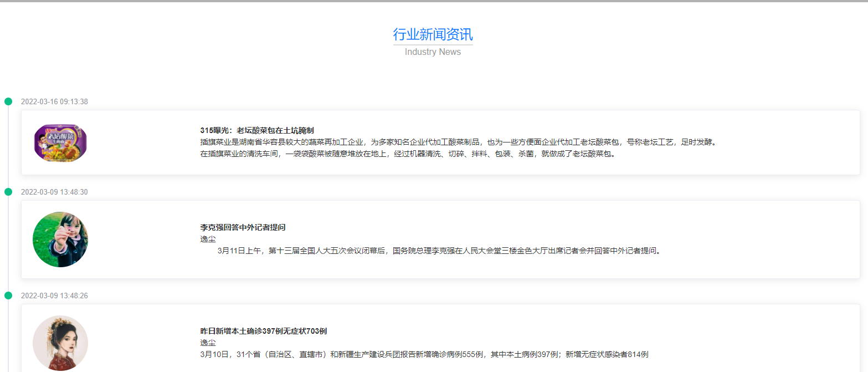Open the child photo thumbnail on the second news
The height and width of the screenshot is (372, 868).
[x=60, y=239]
